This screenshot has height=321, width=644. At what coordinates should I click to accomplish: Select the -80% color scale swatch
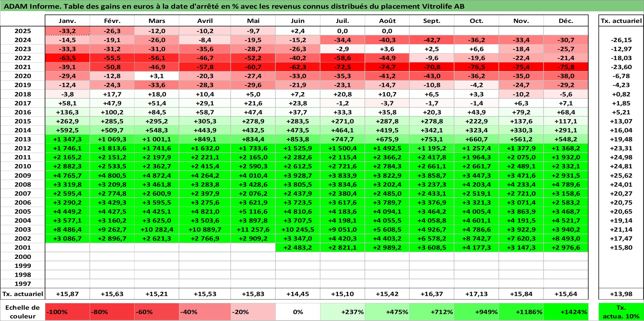pyautogui.click(x=112, y=312)
